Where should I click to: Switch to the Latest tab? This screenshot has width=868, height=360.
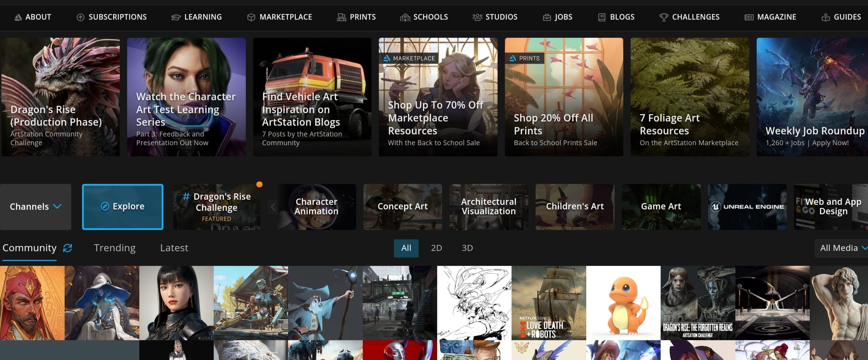[174, 248]
